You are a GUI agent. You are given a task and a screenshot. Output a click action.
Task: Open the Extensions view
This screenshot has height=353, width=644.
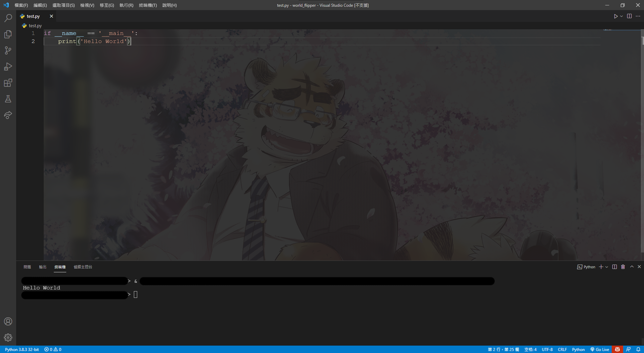pyautogui.click(x=8, y=83)
